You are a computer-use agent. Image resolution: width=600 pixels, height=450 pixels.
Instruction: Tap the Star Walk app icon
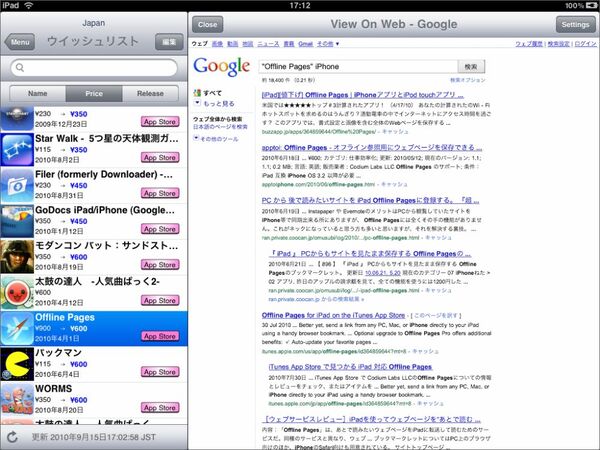[x=17, y=149]
